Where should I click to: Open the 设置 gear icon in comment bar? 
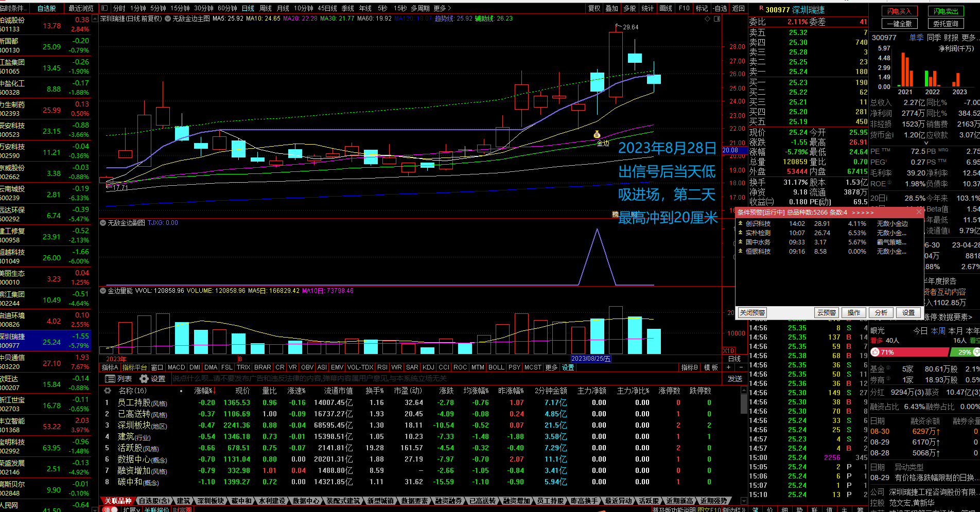pyautogui.click(x=144, y=379)
